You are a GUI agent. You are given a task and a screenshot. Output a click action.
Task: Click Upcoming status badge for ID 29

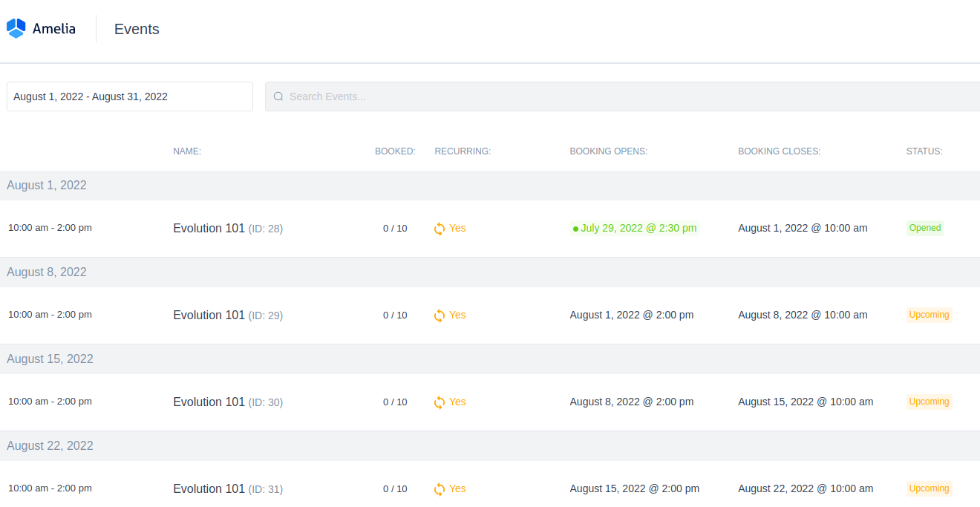pyautogui.click(x=929, y=315)
